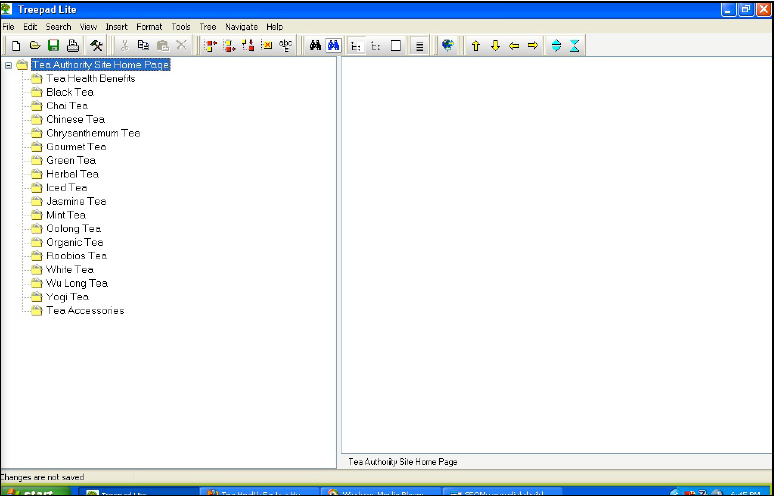The height and width of the screenshot is (496, 774).
Task: Select the Chrysanthemum Tea node
Action: point(93,133)
